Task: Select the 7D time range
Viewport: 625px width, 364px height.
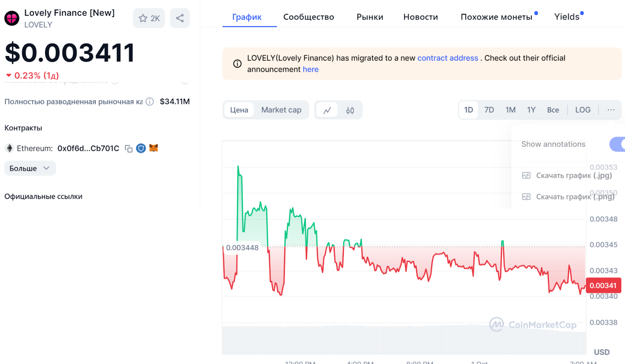Action: pyautogui.click(x=489, y=110)
